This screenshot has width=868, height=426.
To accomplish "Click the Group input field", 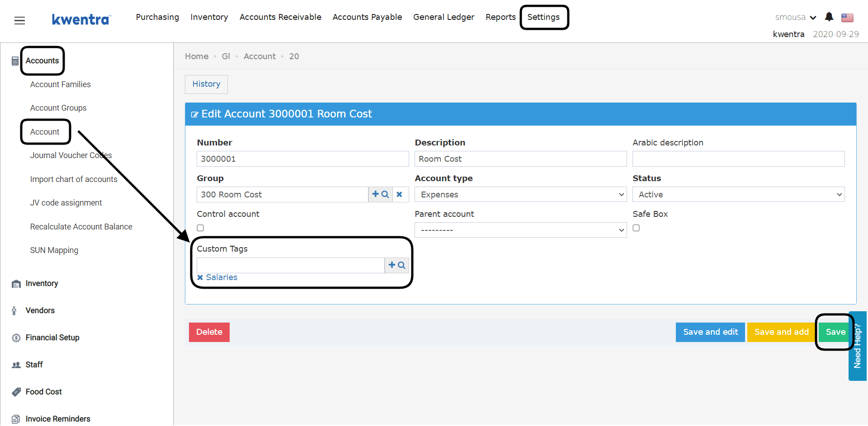I will (283, 194).
